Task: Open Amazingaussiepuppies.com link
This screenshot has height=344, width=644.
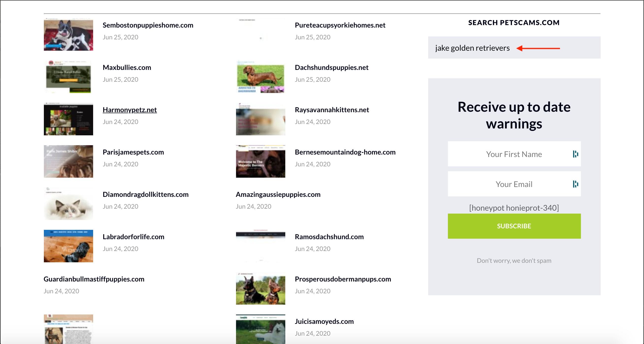Action: (x=278, y=194)
